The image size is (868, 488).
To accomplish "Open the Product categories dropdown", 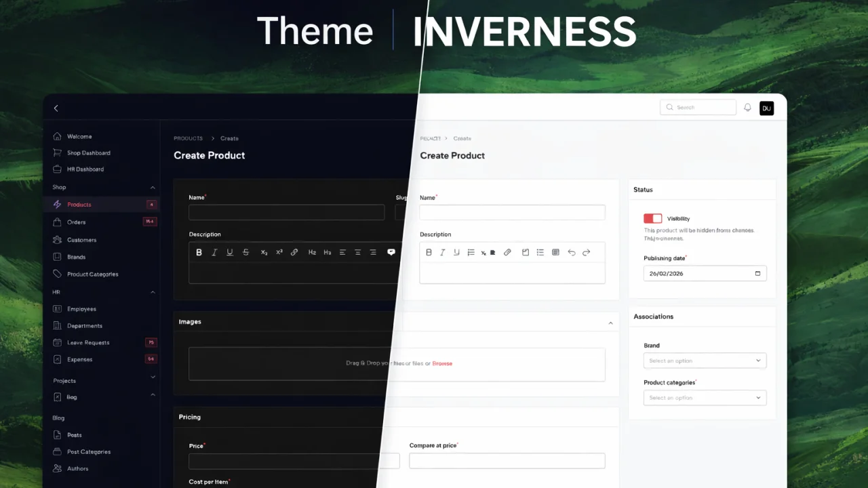I will pos(705,397).
